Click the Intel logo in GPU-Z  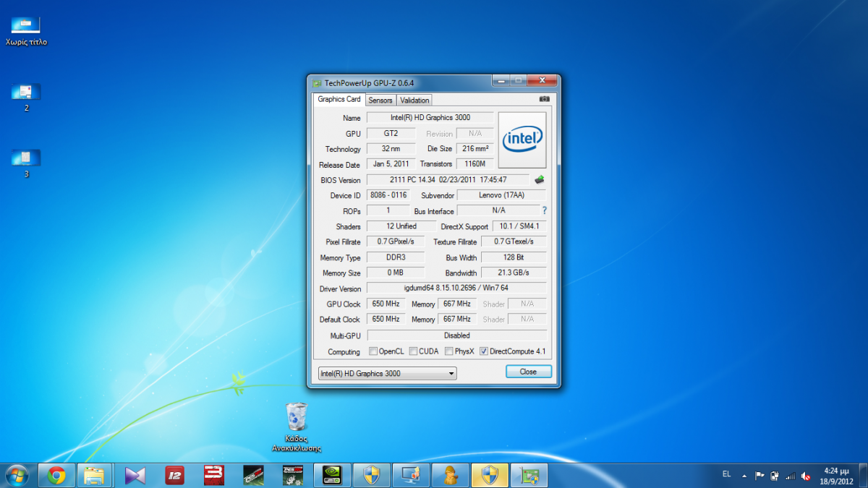tap(522, 139)
